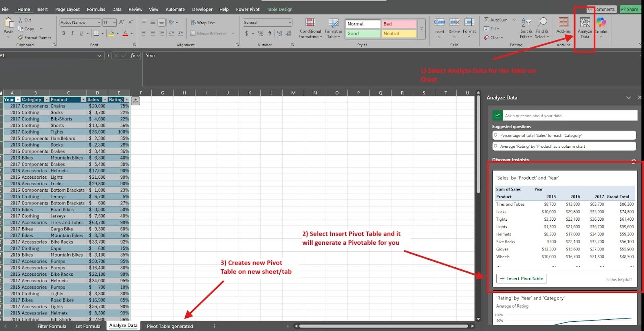This screenshot has width=644, height=331.
Task: Click the Insert PivotTable button
Action: 521,279
